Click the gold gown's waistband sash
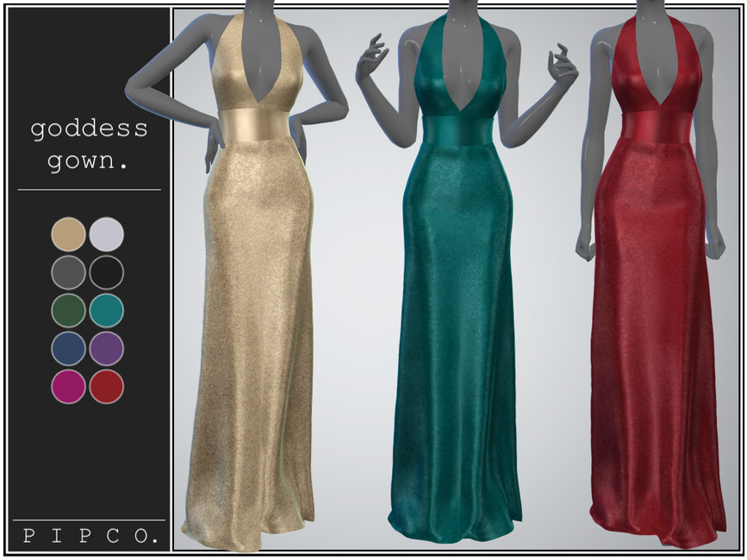 [257, 123]
